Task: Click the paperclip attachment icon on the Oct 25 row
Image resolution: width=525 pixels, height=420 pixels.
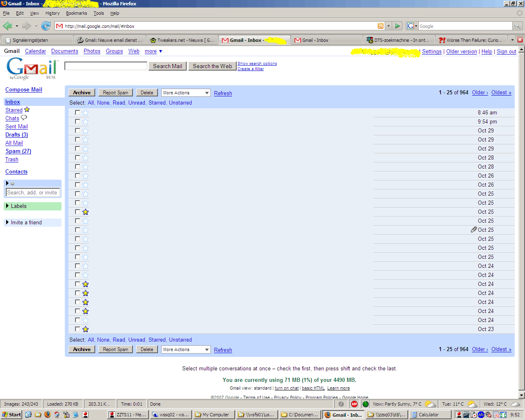Action: 474,230
